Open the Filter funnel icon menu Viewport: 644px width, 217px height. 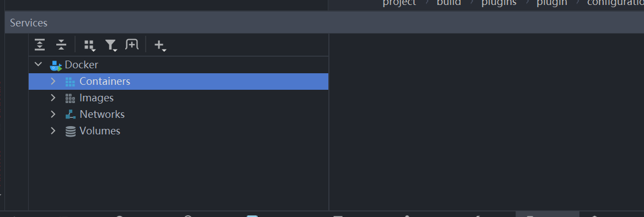click(111, 45)
